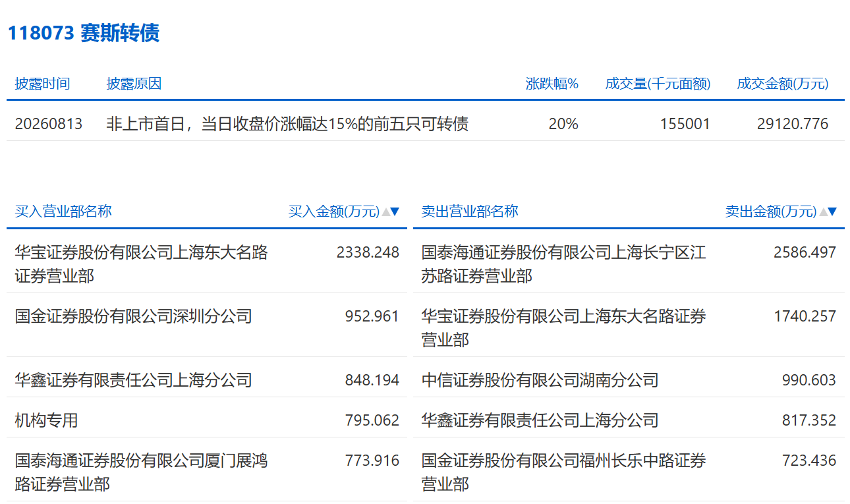Click the 卖出营业部名称 column header
This screenshot has height=504, width=850.
pyautogui.click(x=470, y=211)
